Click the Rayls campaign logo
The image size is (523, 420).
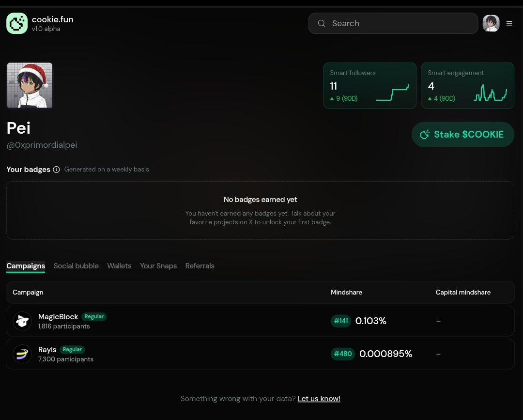click(x=22, y=354)
